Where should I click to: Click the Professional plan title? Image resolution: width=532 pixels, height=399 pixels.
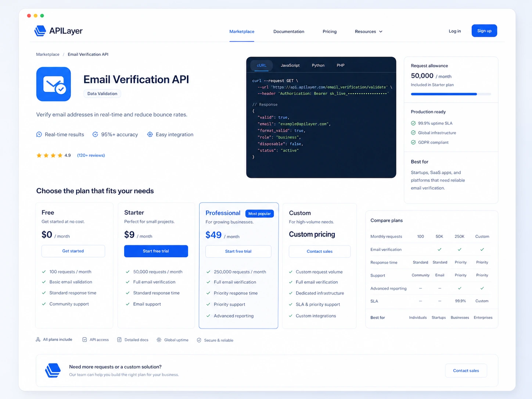223,213
